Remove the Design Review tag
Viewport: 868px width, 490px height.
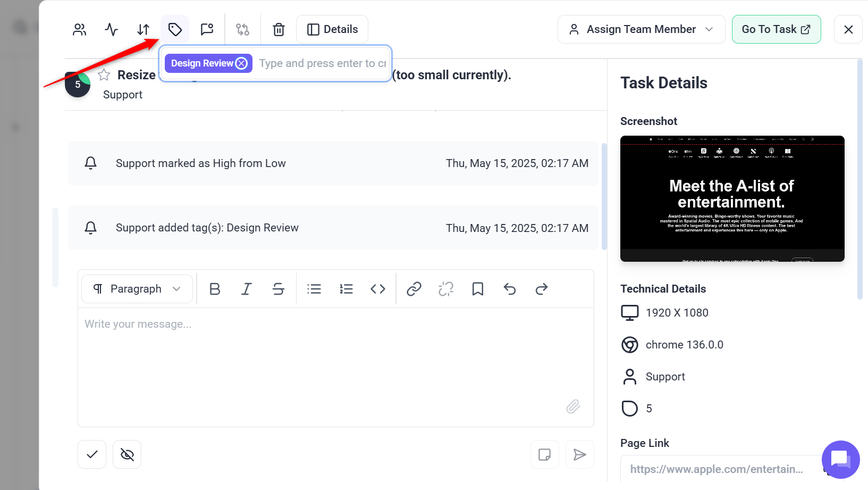(x=242, y=63)
